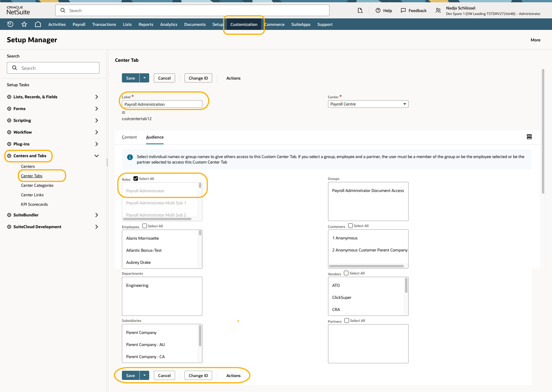The width and height of the screenshot is (552, 392).
Task: Click the Shortcuts star icon
Action: [24, 24]
